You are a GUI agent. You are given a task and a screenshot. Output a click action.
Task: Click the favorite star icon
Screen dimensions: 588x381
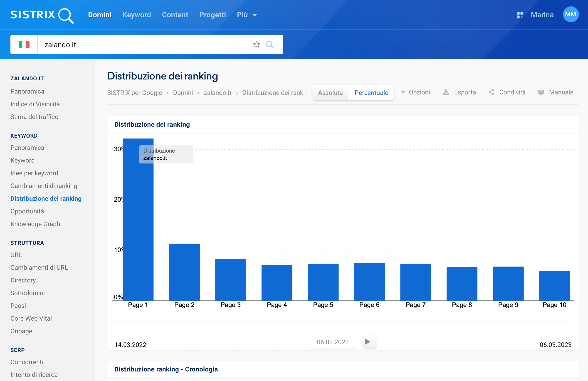(257, 45)
